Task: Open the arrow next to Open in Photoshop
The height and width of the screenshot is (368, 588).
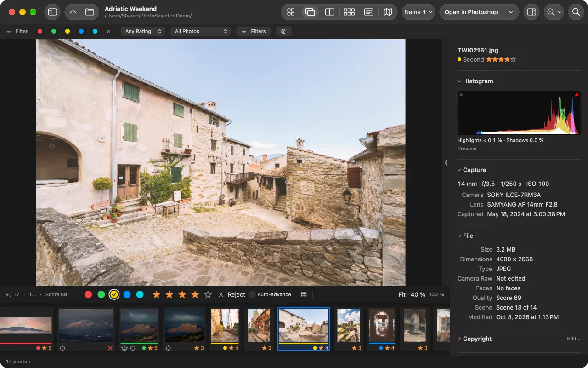Action: tap(511, 12)
